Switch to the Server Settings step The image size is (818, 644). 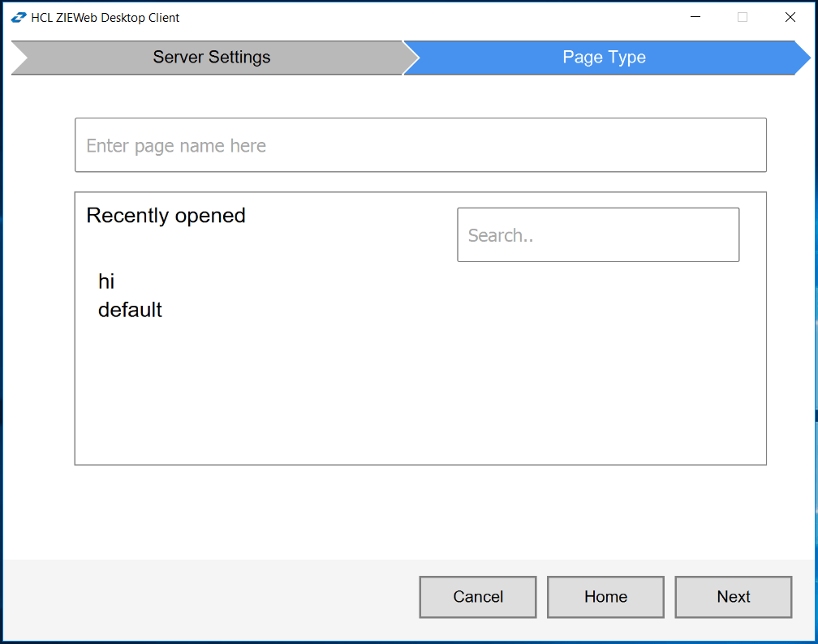pos(211,58)
